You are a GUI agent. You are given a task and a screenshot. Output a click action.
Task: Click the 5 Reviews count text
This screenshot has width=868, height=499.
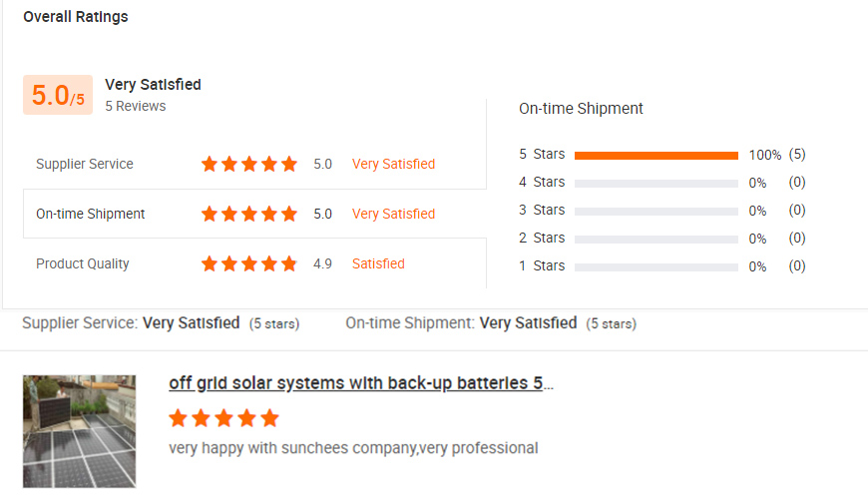(136, 106)
